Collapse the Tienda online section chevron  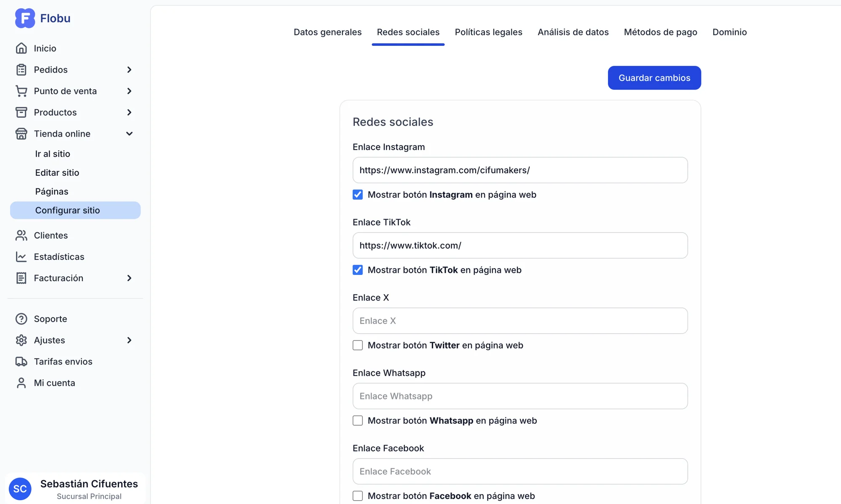coord(129,134)
